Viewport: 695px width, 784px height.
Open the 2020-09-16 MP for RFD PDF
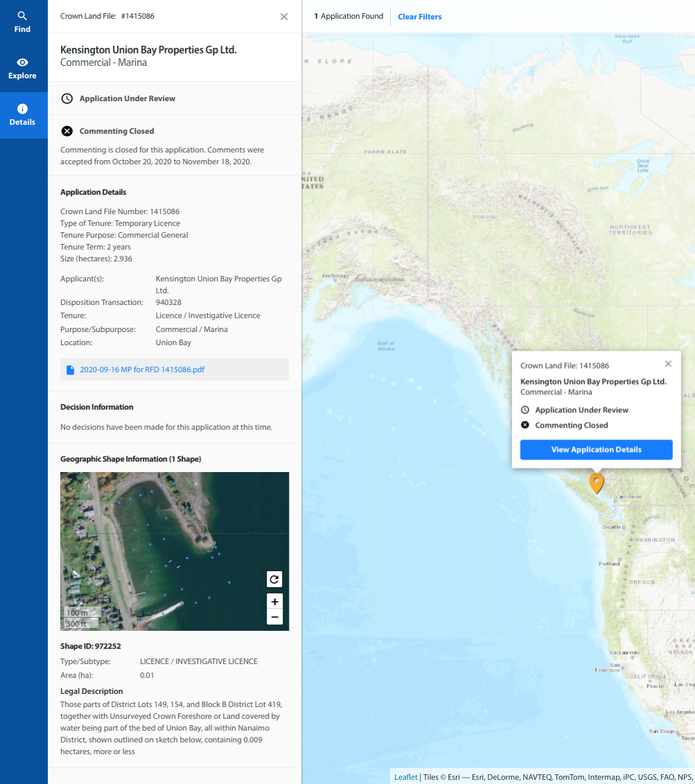point(142,369)
